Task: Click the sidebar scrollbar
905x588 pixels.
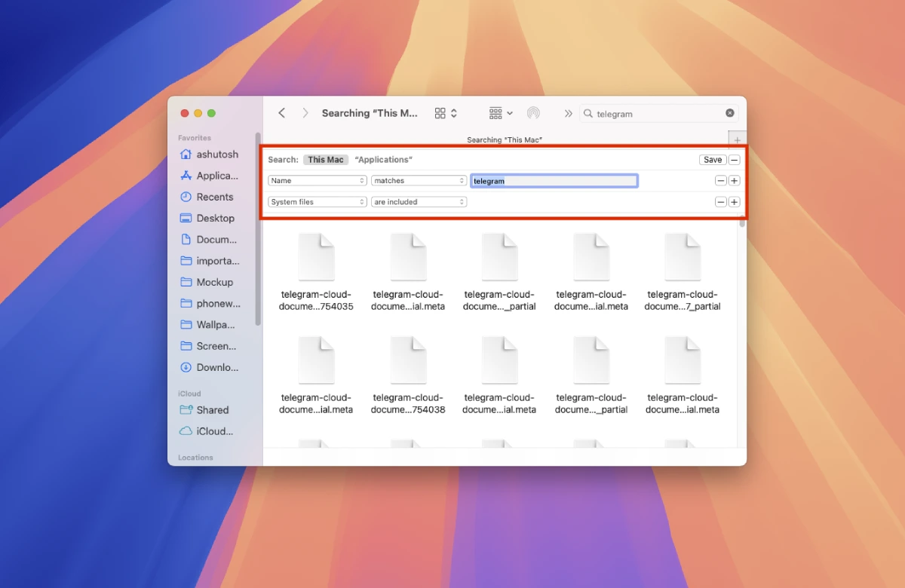Action: point(258,228)
